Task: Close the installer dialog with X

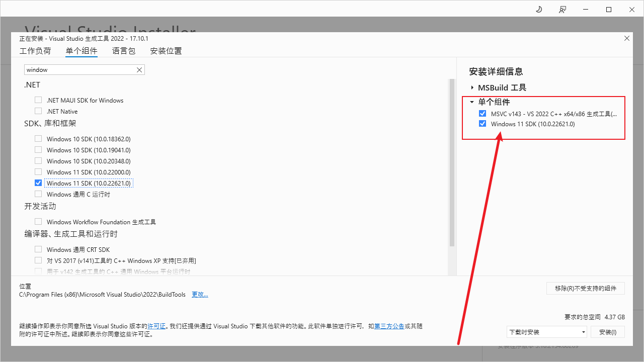Action: pyautogui.click(x=626, y=38)
